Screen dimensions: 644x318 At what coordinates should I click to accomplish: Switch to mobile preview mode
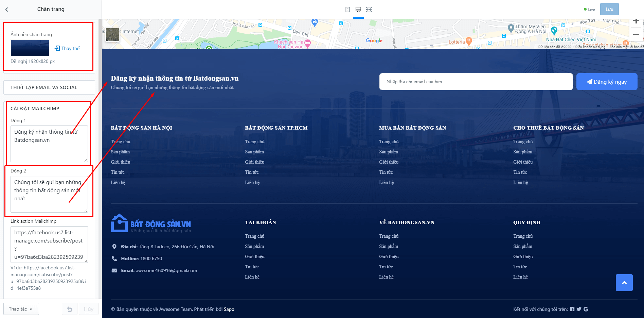point(348,10)
